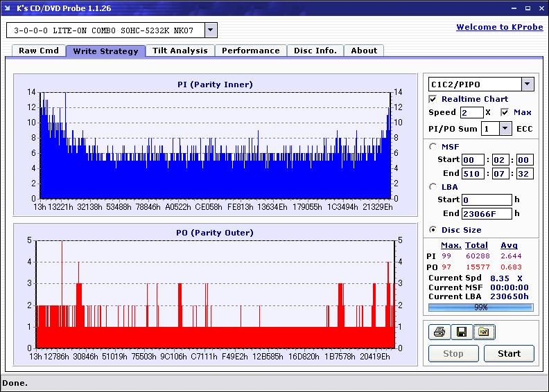549x392 pixels.
Task: Disable the Realtime Chart checkbox
Action: click(433, 99)
